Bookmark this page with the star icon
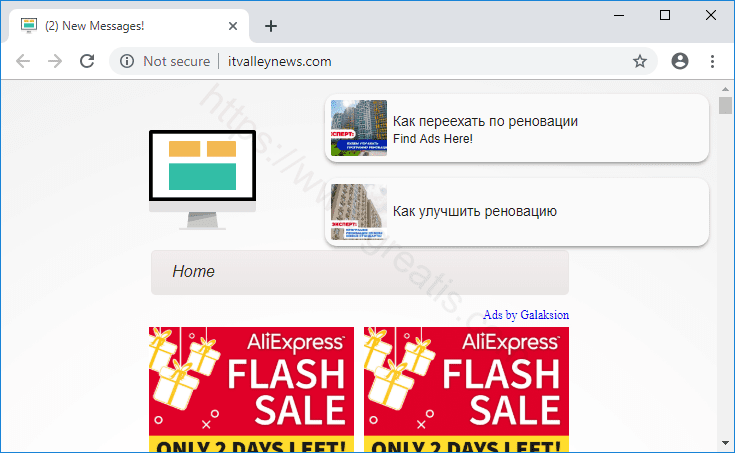 [x=639, y=61]
